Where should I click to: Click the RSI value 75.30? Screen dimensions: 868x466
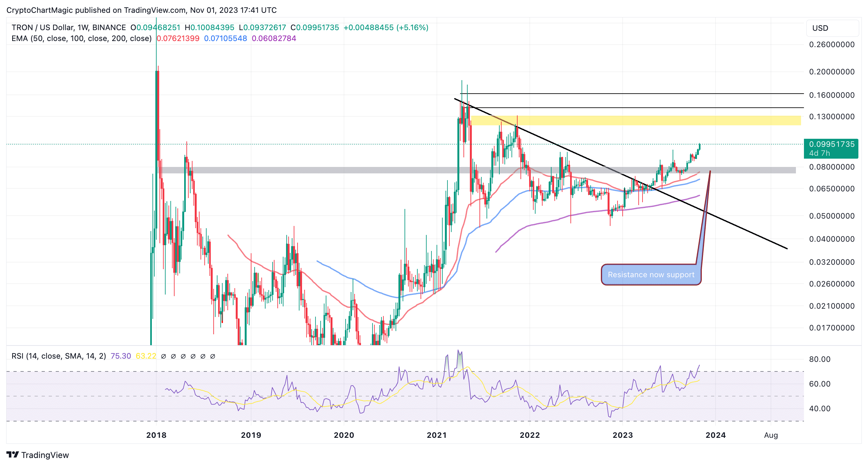click(x=121, y=356)
